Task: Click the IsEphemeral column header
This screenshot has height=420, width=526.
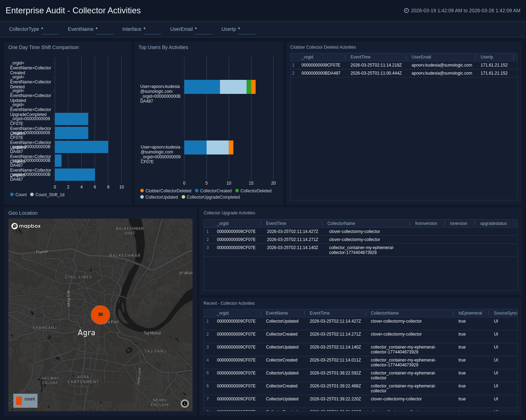Action: point(470,313)
